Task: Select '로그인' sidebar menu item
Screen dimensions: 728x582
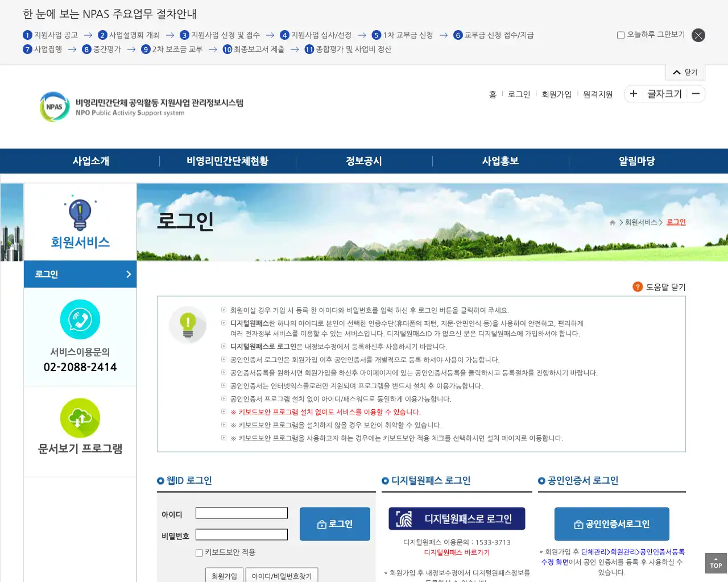Action: click(80, 274)
